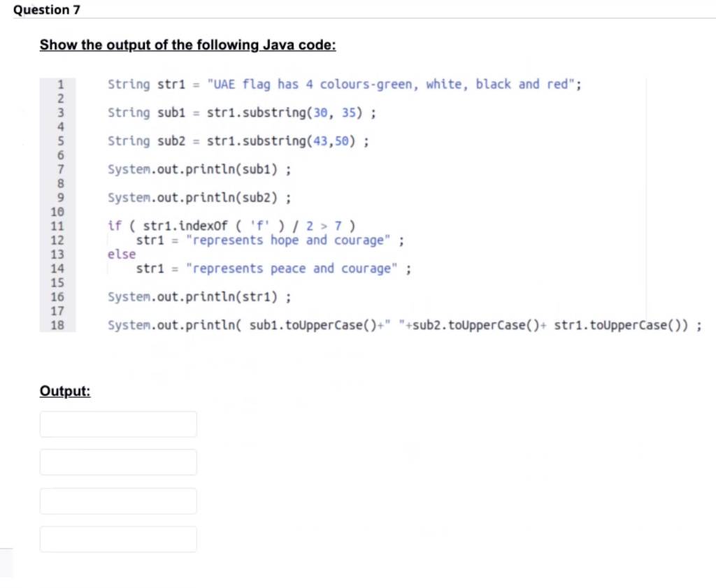Select the println(sub1) statement
716x588 pixels.
[199, 168]
